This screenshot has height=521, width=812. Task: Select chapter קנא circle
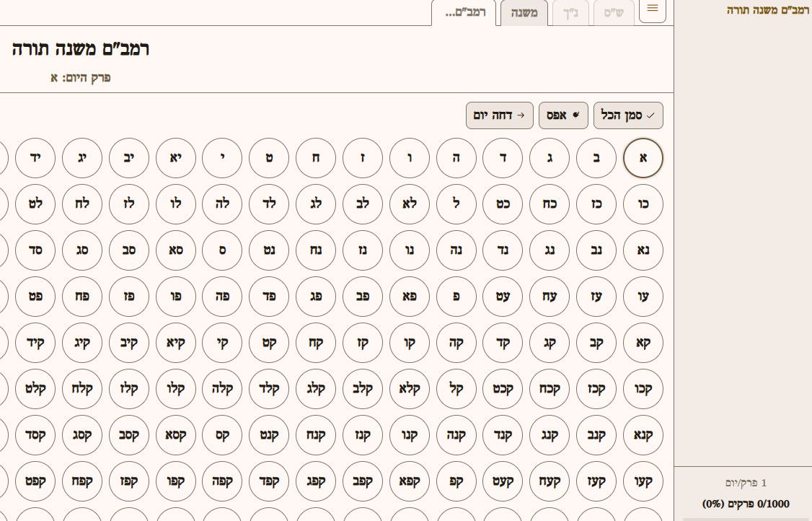tap(643, 434)
